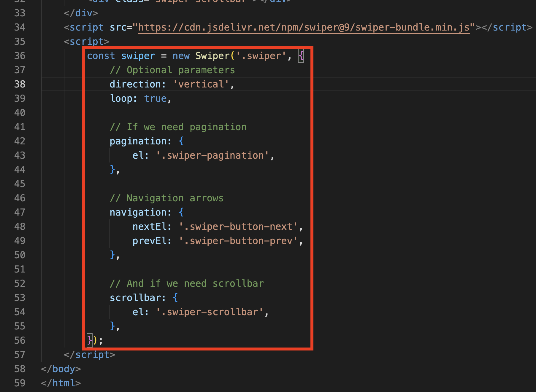Click the 'direction' property name
536x392 pixels.
click(x=135, y=84)
